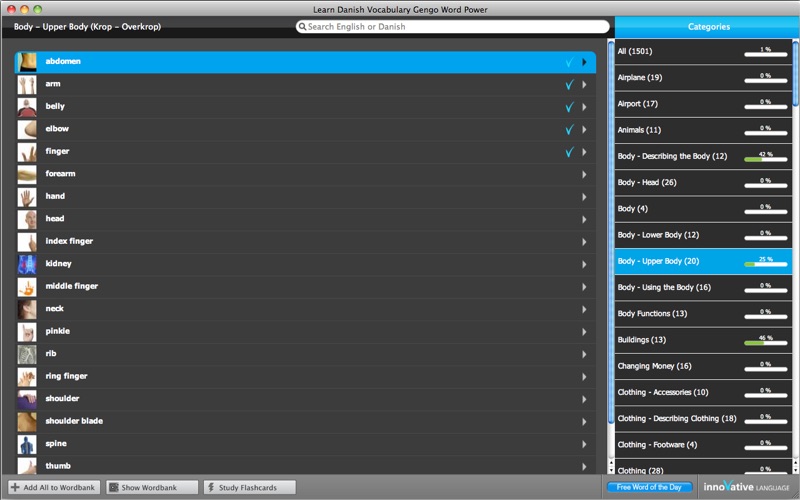Click Buildings 46% progress bar
The height and width of the screenshot is (500, 800).
(x=765, y=343)
